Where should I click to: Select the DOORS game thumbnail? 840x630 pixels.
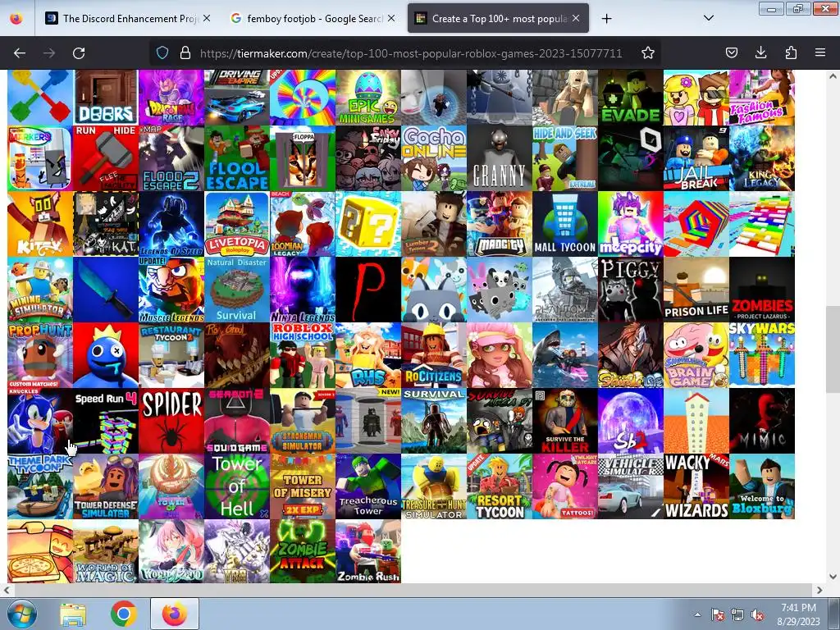(106, 97)
